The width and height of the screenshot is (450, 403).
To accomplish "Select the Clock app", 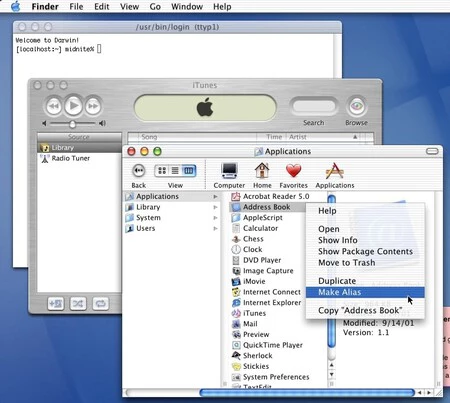I will click(247, 250).
